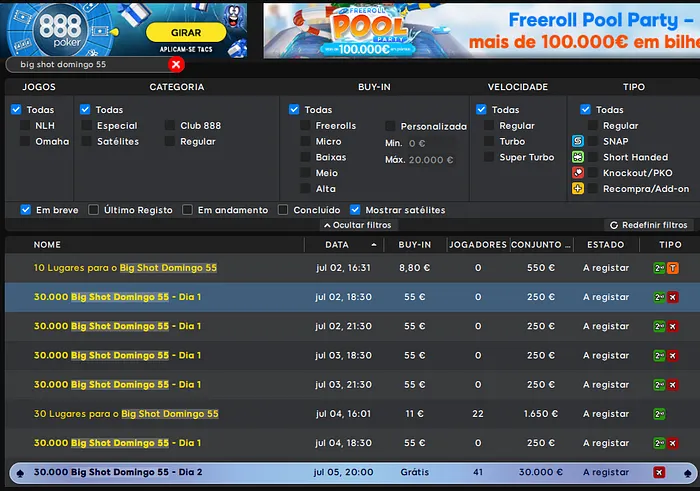Click the SNAP type icon
The image size is (700, 491).
pyautogui.click(x=578, y=141)
